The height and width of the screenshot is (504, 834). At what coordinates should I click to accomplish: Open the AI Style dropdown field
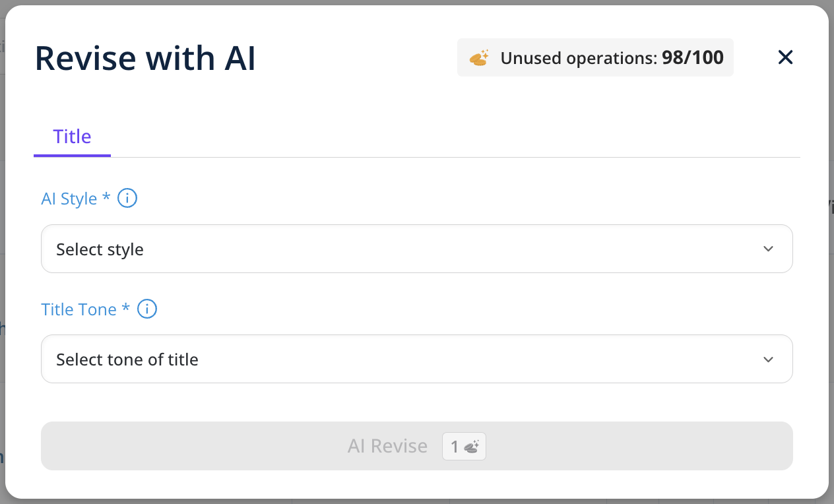(x=416, y=249)
